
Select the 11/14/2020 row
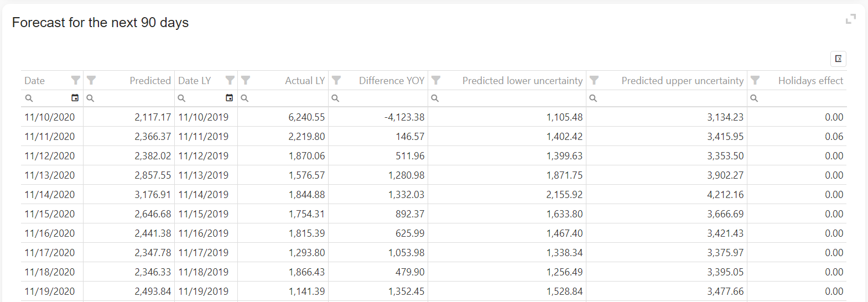pyautogui.click(x=50, y=195)
